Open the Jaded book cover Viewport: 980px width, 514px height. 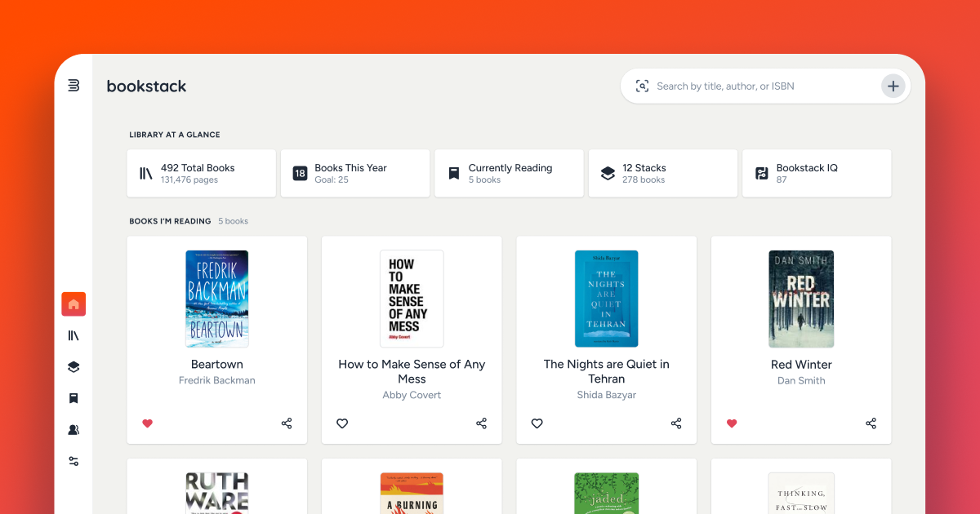tap(607, 493)
